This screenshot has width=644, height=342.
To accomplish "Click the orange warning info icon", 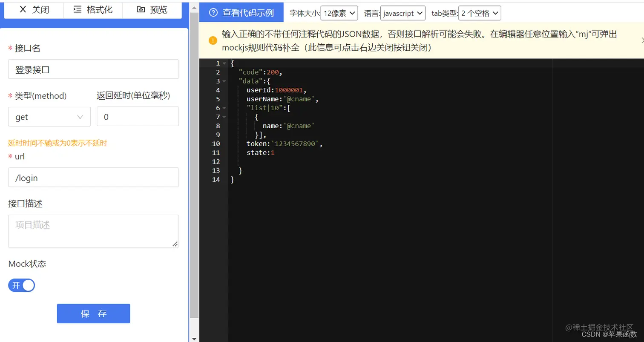I will click(x=213, y=40).
